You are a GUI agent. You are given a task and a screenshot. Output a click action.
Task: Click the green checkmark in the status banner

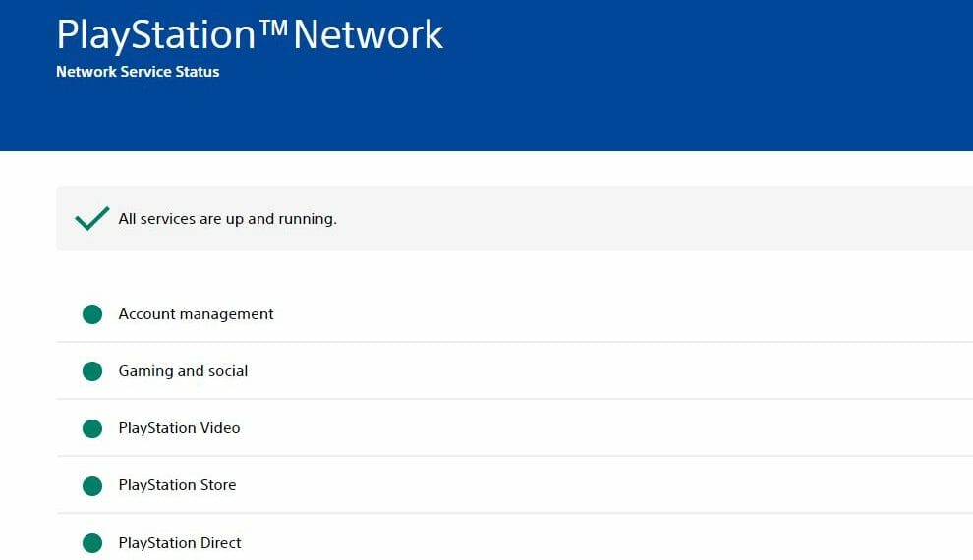[x=91, y=218]
